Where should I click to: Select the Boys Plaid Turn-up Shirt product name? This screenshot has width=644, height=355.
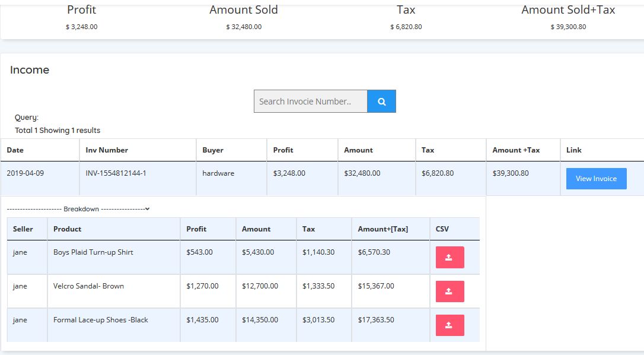click(93, 252)
